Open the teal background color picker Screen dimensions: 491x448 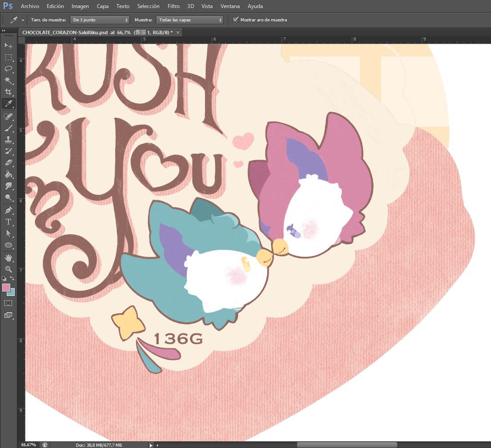tap(12, 293)
